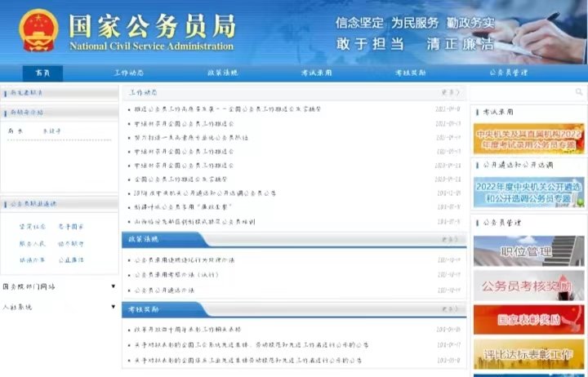Click the 公务员职业道德 sidebar heading
The image size is (588, 377).
coord(33,204)
